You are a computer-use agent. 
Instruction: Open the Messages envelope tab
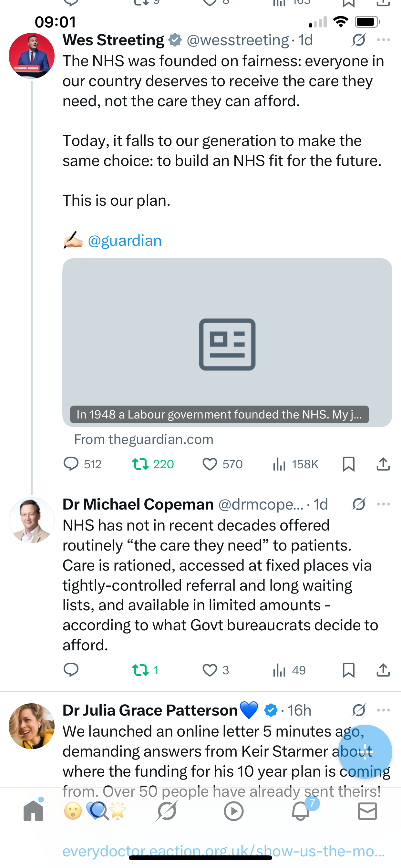coord(367,811)
